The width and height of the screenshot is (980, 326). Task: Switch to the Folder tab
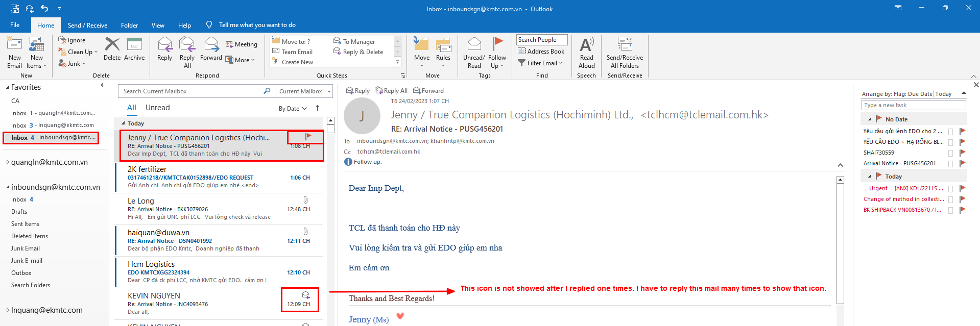pyautogui.click(x=129, y=26)
